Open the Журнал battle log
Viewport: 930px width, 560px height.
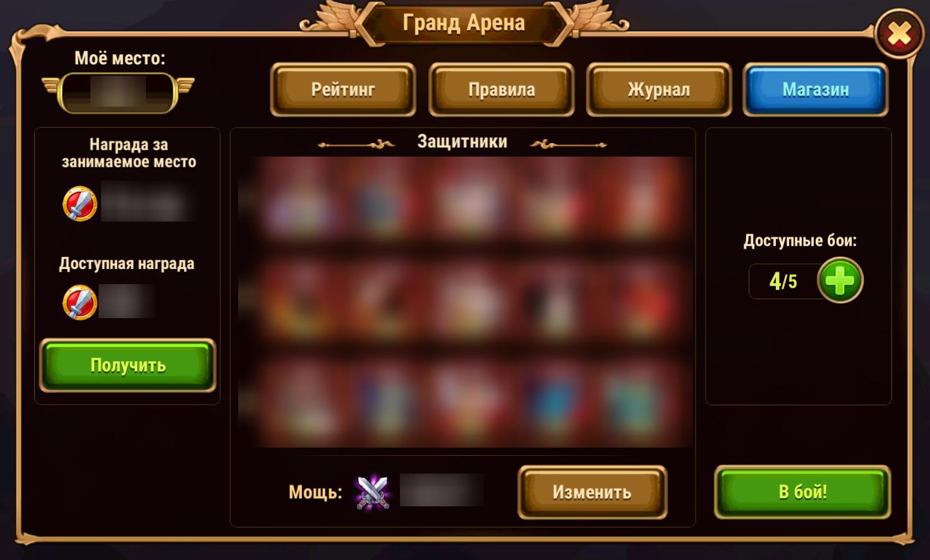click(659, 90)
